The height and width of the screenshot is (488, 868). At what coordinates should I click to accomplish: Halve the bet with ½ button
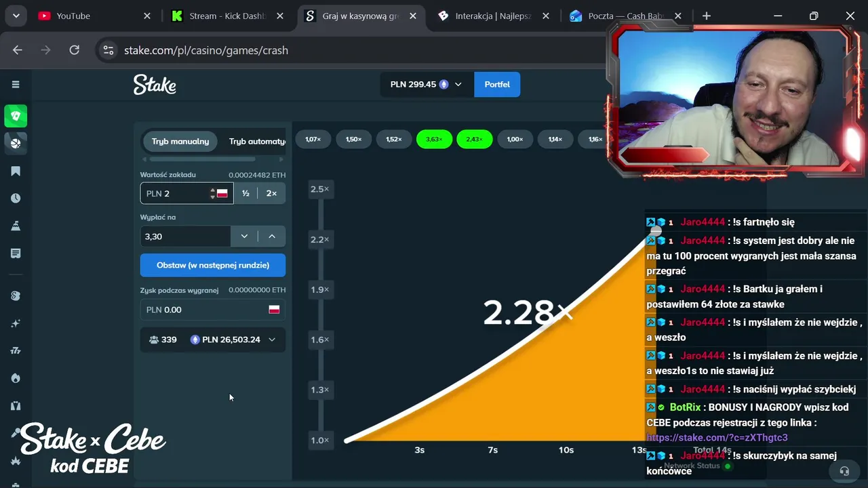tap(245, 193)
